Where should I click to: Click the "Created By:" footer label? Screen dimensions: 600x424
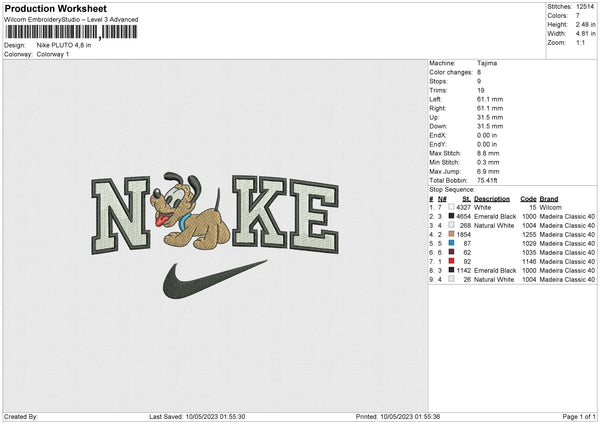pyautogui.click(x=21, y=417)
